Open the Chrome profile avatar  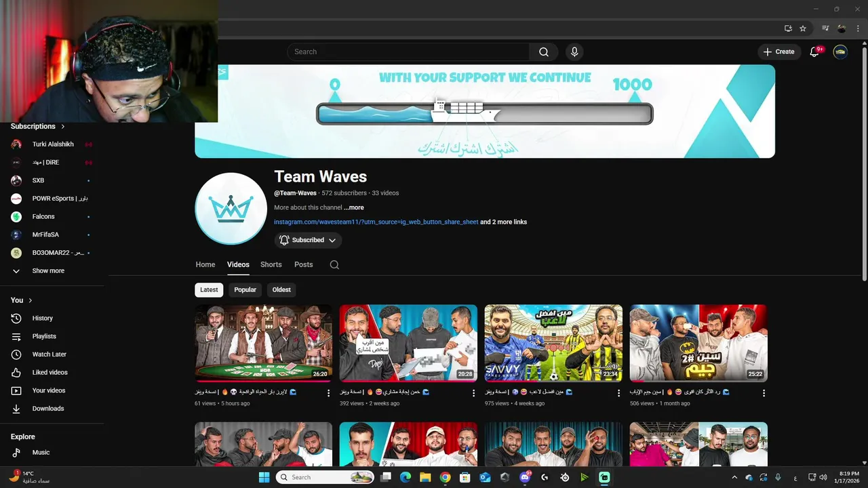pyautogui.click(x=842, y=28)
